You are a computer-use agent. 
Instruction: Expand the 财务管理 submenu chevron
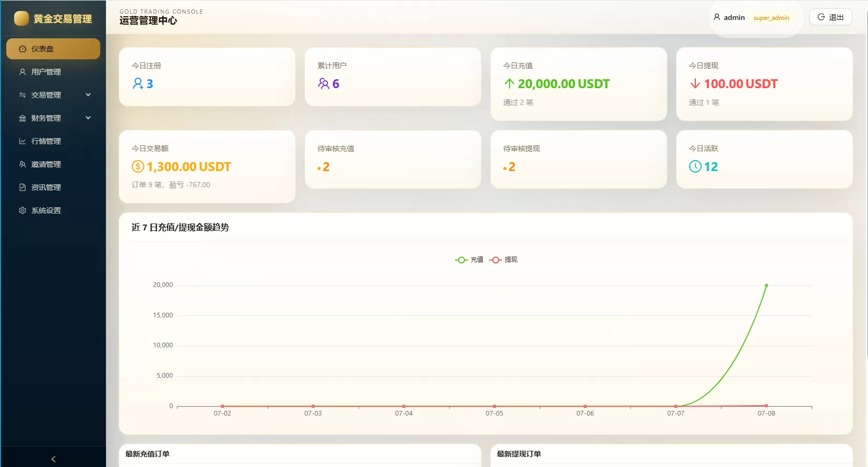pyautogui.click(x=88, y=118)
